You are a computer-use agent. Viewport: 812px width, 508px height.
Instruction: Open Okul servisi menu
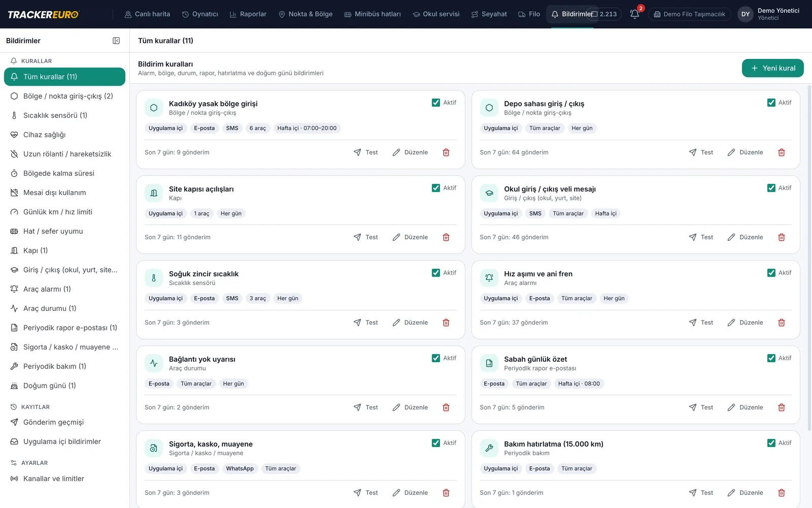[436, 14]
